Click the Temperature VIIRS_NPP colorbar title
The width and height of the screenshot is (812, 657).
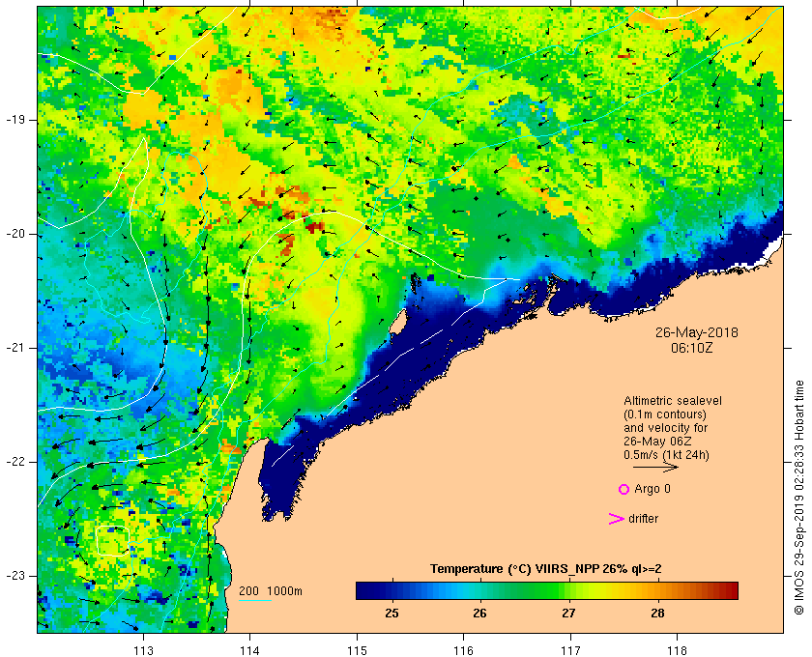(x=546, y=569)
